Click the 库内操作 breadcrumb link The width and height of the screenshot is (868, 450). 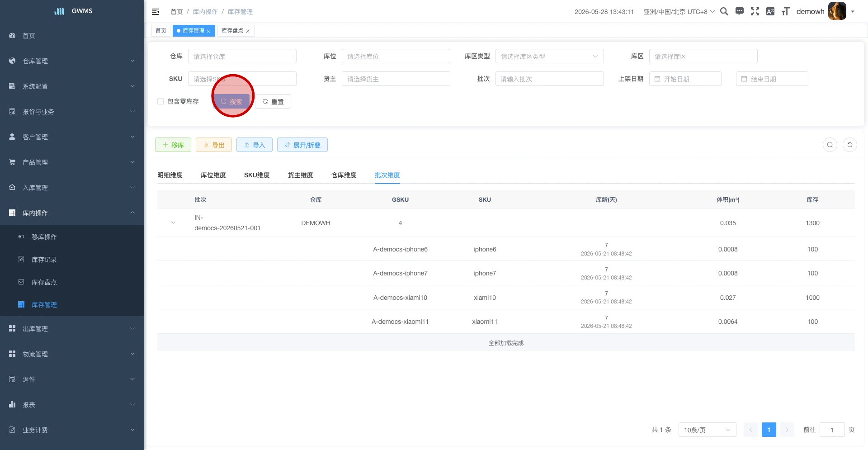205,12
